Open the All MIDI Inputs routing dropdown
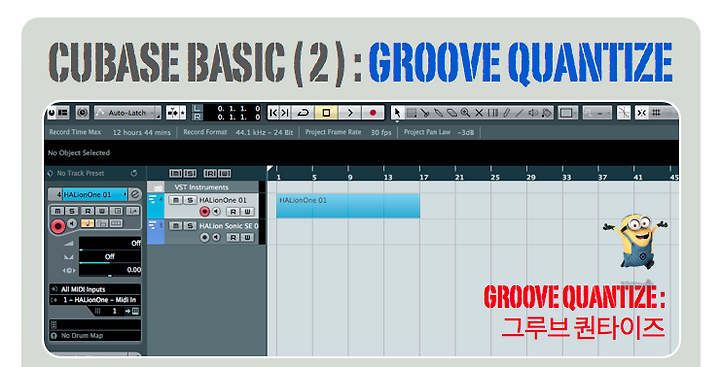The height and width of the screenshot is (367, 720). click(95, 289)
